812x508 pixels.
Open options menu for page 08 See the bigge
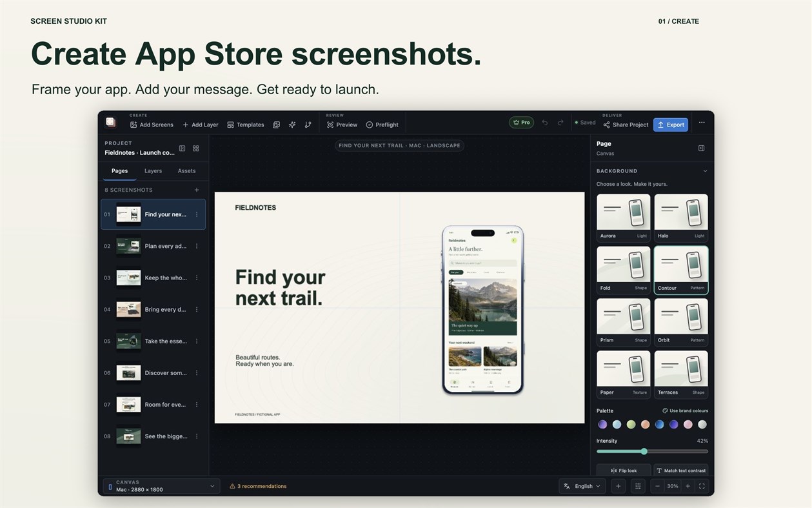click(x=197, y=436)
